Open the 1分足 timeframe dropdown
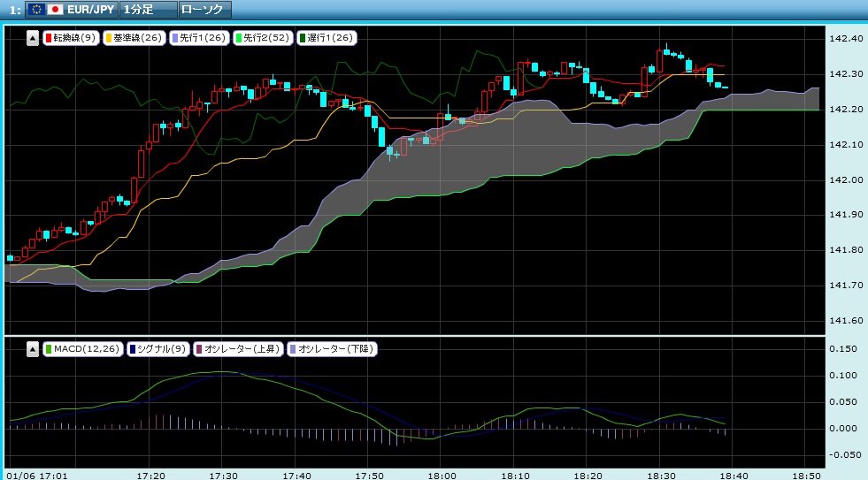868x480 pixels. 149,10
